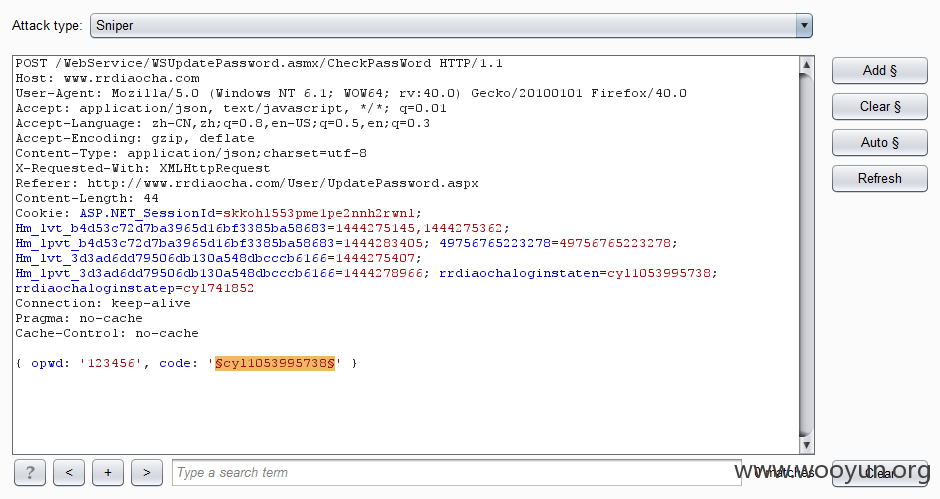Image resolution: width=940 pixels, height=499 pixels.
Task: Click the Connection: keep-alive line
Action: (103, 303)
